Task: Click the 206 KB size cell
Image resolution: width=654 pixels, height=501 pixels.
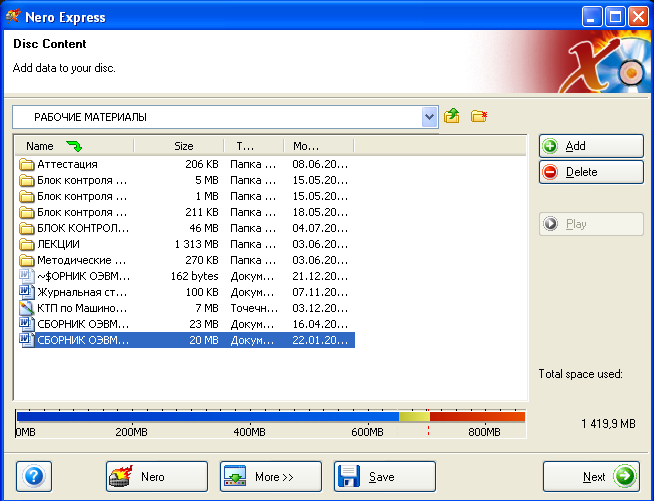Action: [202, 164]
